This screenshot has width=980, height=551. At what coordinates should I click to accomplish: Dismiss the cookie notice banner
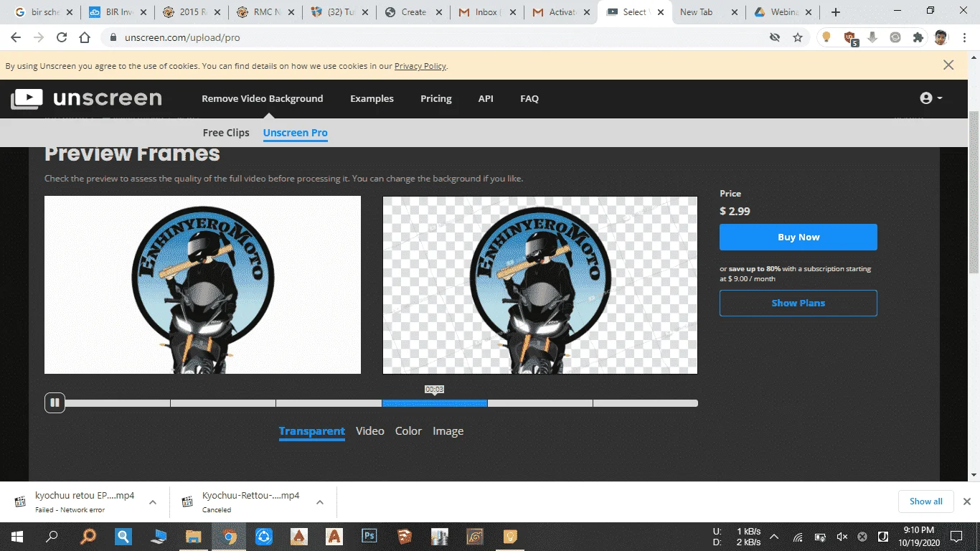coord(948,65)
